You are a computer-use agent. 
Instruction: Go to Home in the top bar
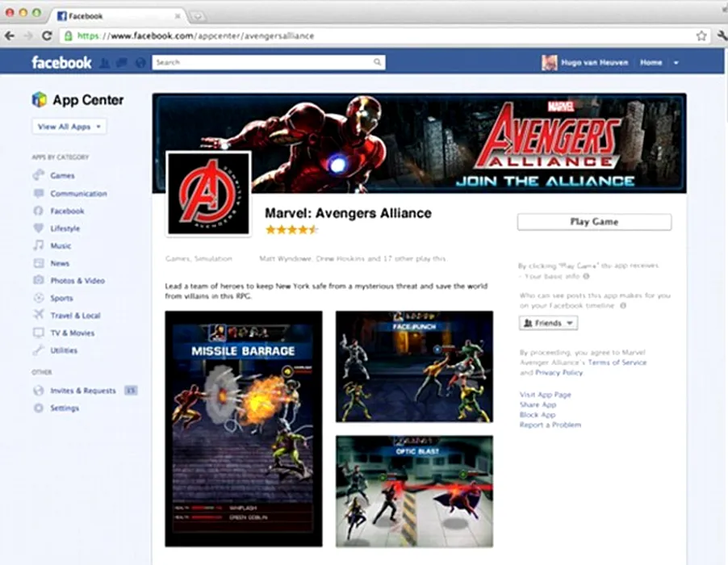[651, 63]
